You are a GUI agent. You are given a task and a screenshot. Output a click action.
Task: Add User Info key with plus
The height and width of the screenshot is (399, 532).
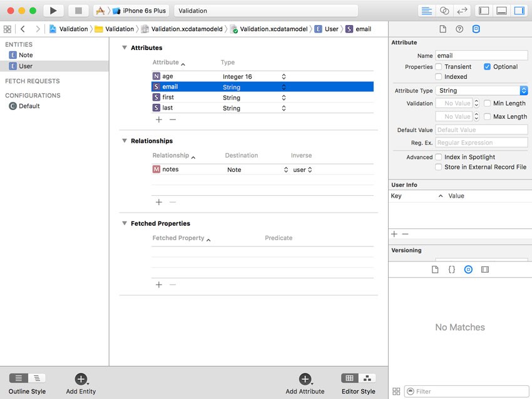tap(394, 234)
